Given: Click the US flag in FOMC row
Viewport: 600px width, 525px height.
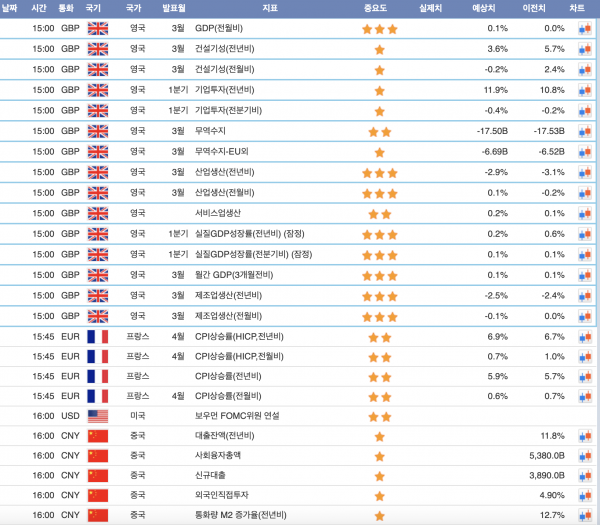Looking at the screenshot, I should point(98,415).
